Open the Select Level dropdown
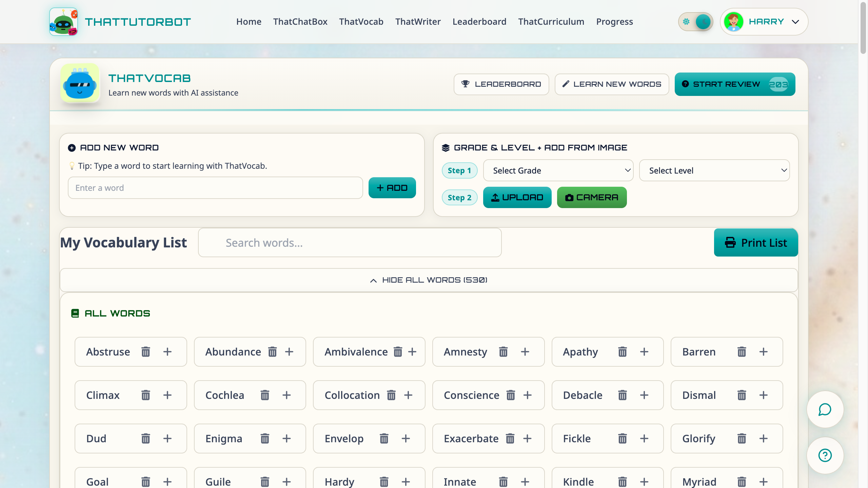Image resolution: width=868 pixels, height=488 pixels. tap(714, 170)
